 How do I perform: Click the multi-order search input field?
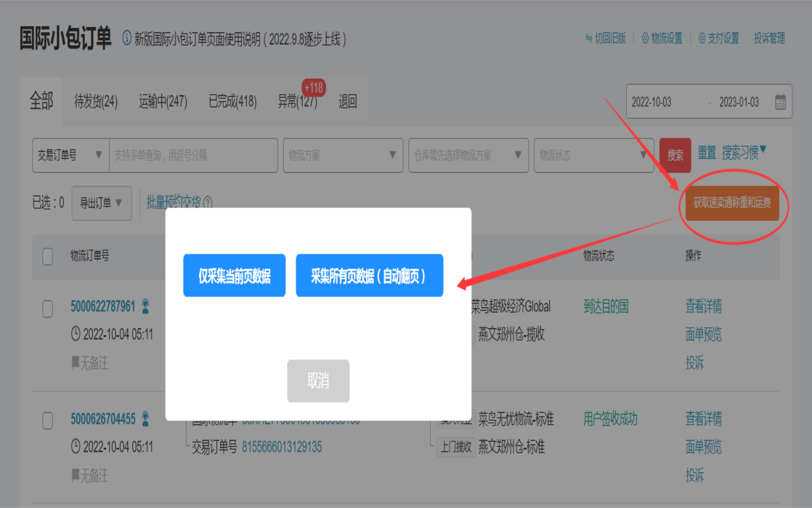(x=190, y=155)
